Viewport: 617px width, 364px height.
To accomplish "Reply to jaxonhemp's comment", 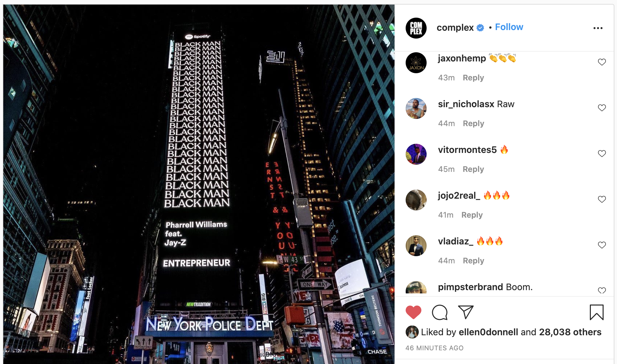I will pos(473,78).
